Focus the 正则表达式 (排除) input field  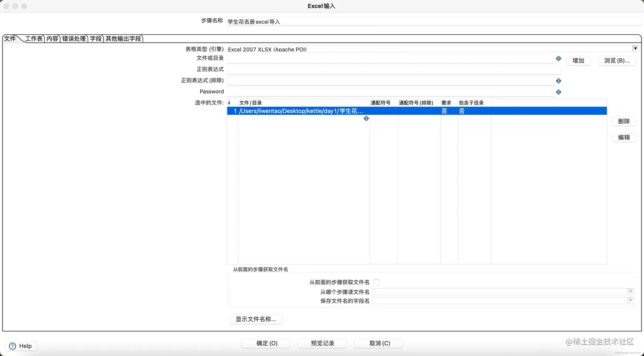391,81
